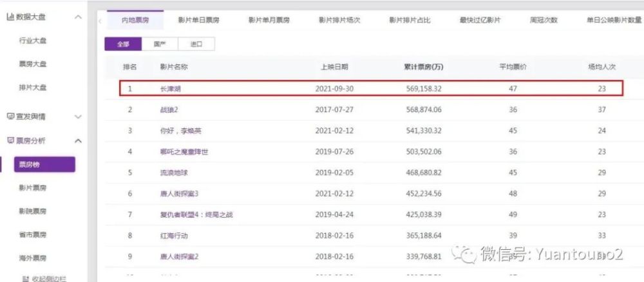Click the tab bar left scroll arrow

click(x=100, y=21)
